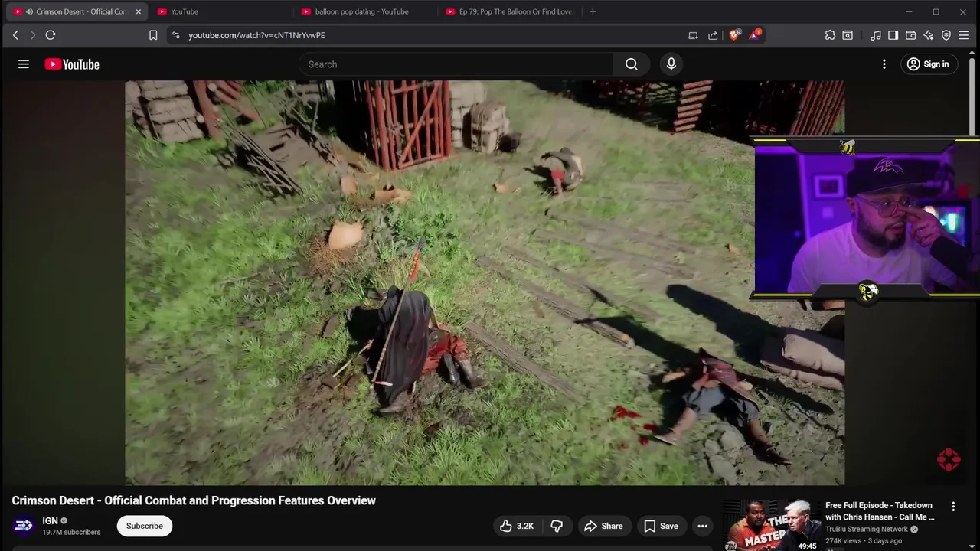Viewport: 980px width, 551px height.
Task: Dislike the video with the thumbs down
Action: click(x=557, y=526)
